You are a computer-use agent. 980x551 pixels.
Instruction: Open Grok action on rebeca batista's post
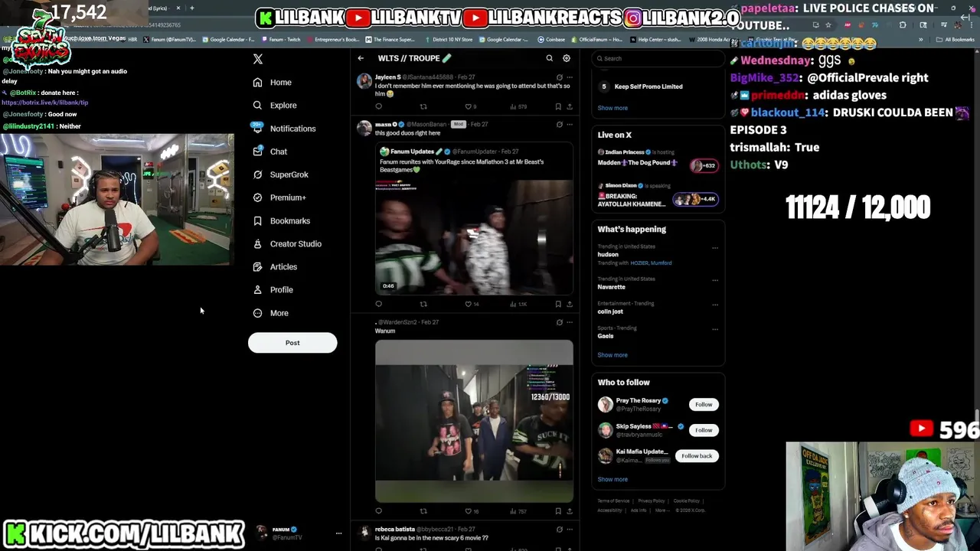click(559, 529)
